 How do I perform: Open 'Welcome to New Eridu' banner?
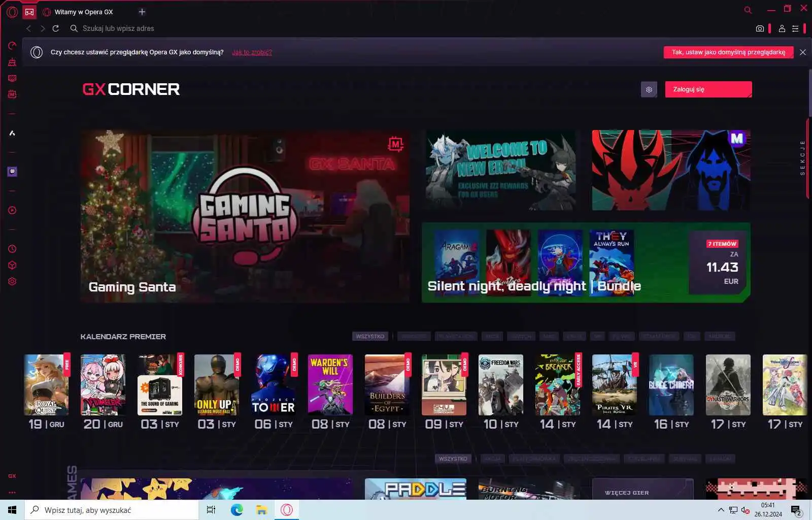(500, 170)
